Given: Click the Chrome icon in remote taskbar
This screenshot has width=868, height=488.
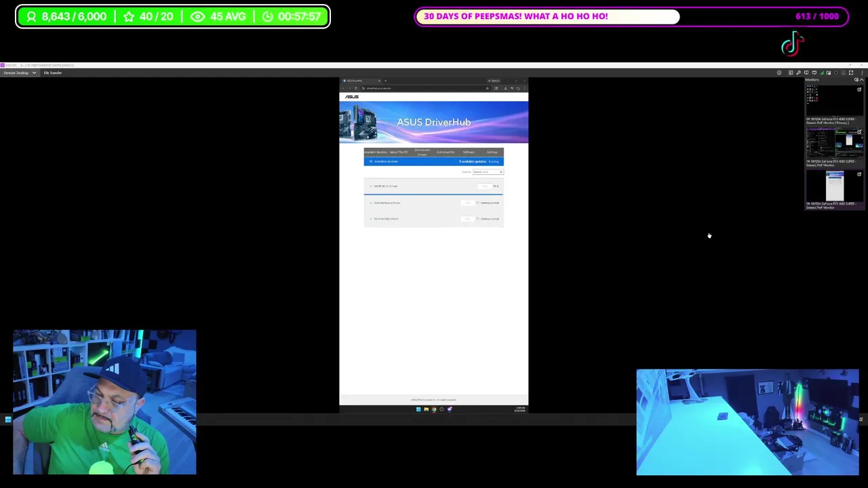Looking at the screenshot, I should (434, 409).
